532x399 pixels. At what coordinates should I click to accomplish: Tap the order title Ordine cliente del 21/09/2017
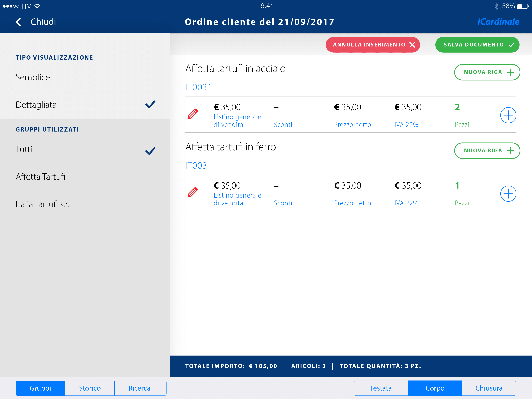point(260,22)
